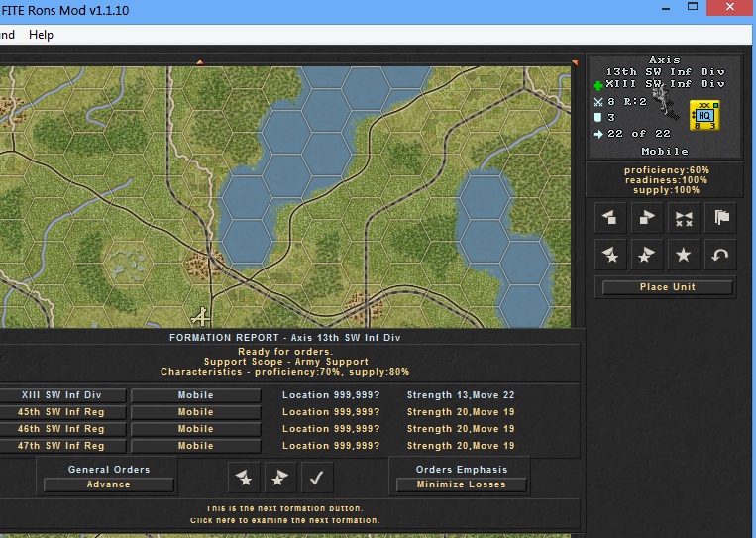Go to previous unit with left arrow-square icon
Image resolution: width=756 pixels, height=538 pixels.
pyautogui.click(x=610, y=217)
